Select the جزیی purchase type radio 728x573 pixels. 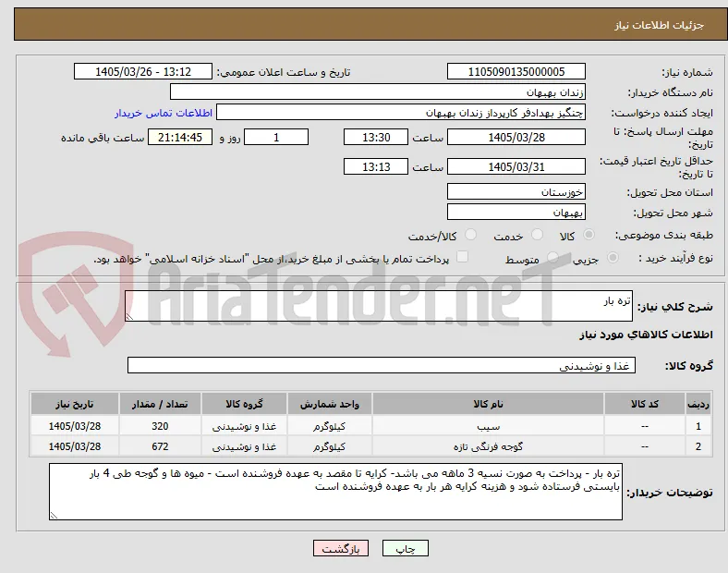click(x=613, y=257)
